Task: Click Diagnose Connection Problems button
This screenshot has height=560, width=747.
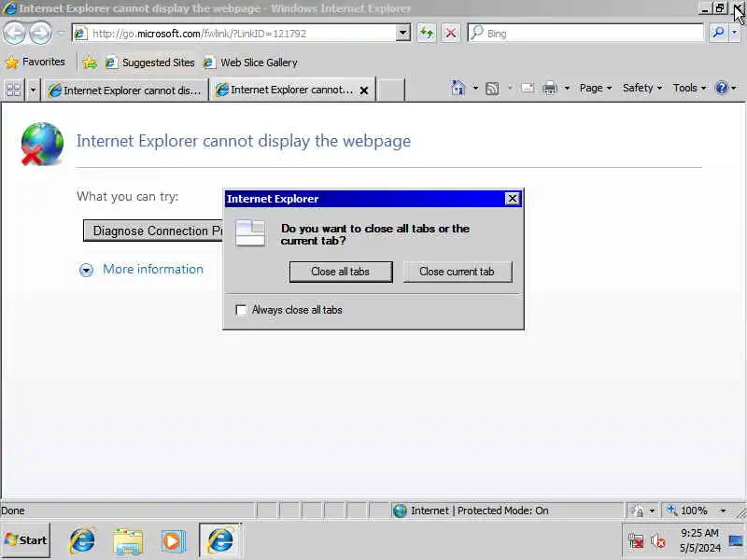Action: click(153, 231)
